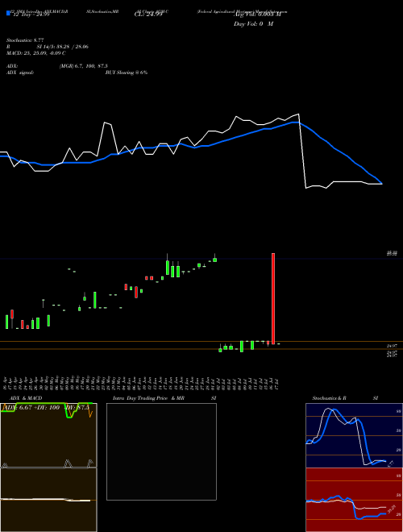Click the green candle at the highest price level
The image size is (403, 532).
click(214, 260)
